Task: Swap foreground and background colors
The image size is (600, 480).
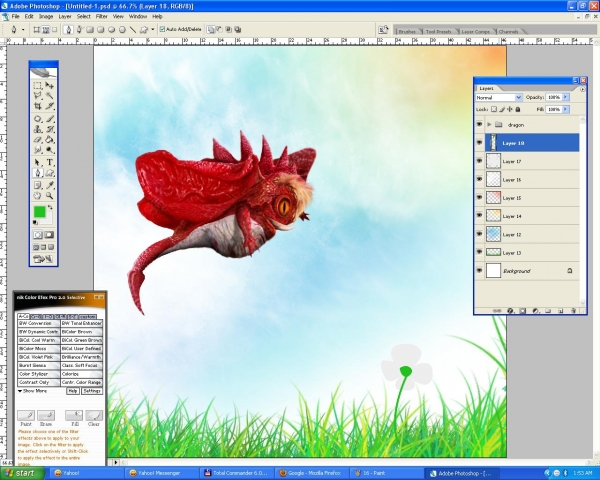Action: (50, 207)
